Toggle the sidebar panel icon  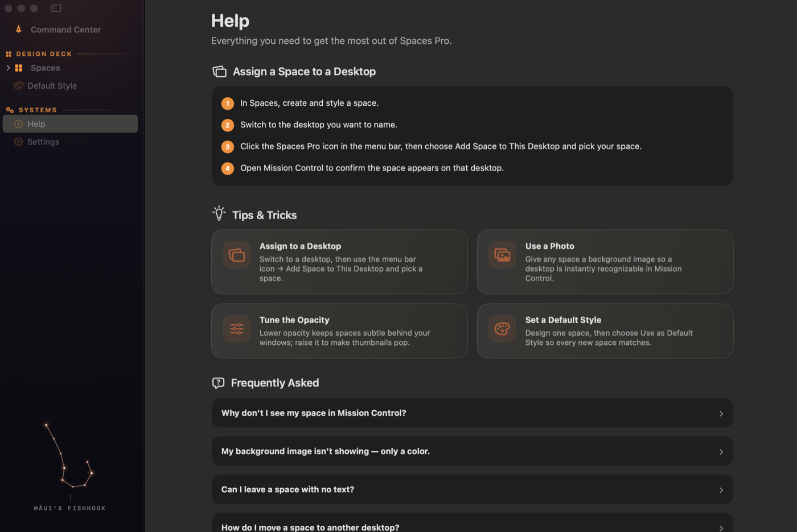[56, 8]
